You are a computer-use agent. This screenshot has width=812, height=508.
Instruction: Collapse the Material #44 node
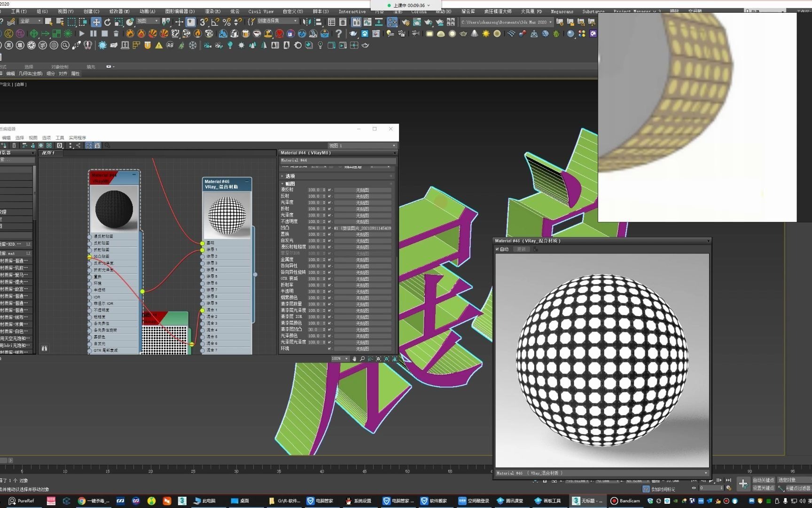(134, 175)
